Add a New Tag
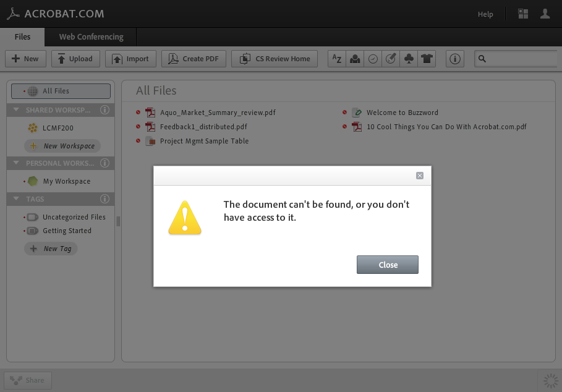This screenshot has height=392, width=562. point(51,249)
